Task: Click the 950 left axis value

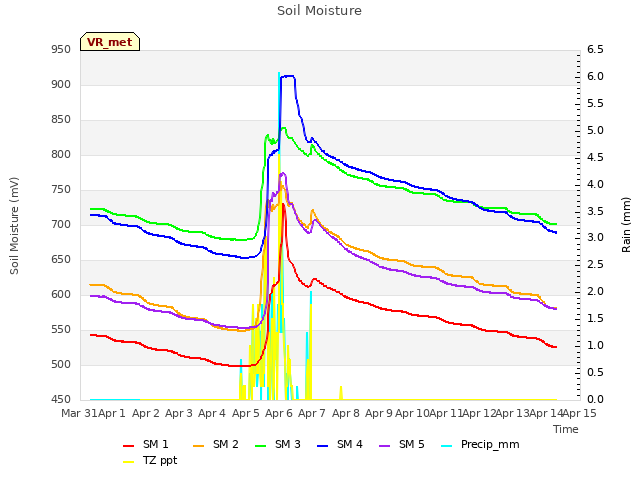Action: (61, 50)
